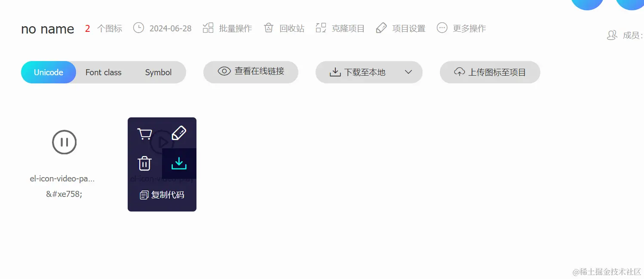This screenshot has height=279, width=644.
Task: Add the icon to cart
Action: click(x=144, y=134)
